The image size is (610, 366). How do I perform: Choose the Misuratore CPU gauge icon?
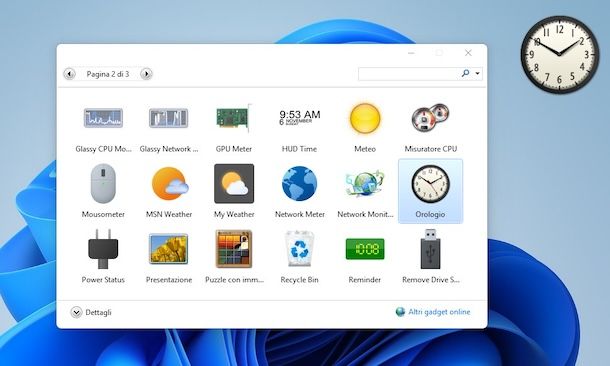pos(430,117)
